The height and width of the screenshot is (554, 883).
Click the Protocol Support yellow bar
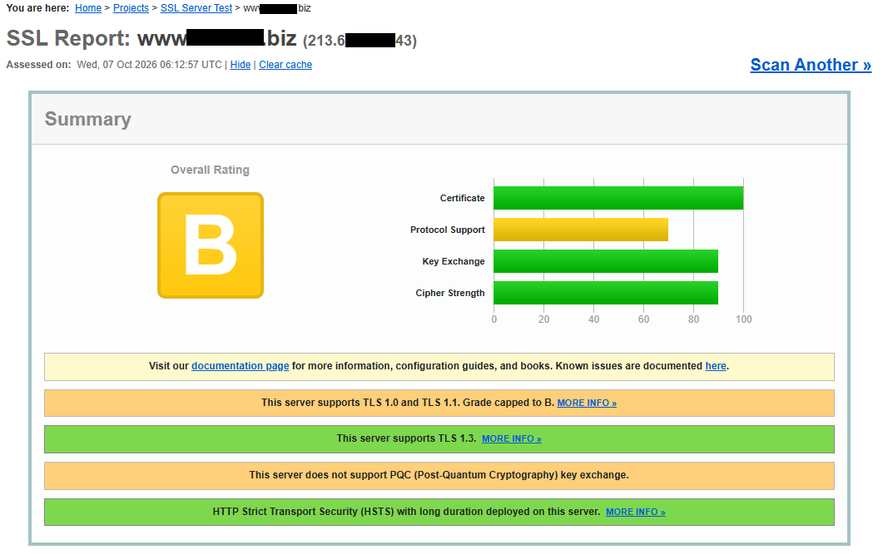[581, 230]
